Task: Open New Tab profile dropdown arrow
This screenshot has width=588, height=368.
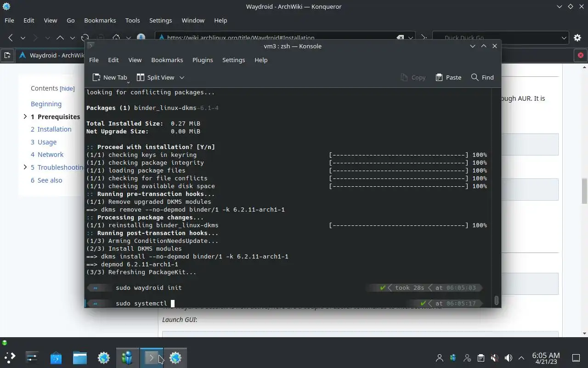Action: (128, 82)
